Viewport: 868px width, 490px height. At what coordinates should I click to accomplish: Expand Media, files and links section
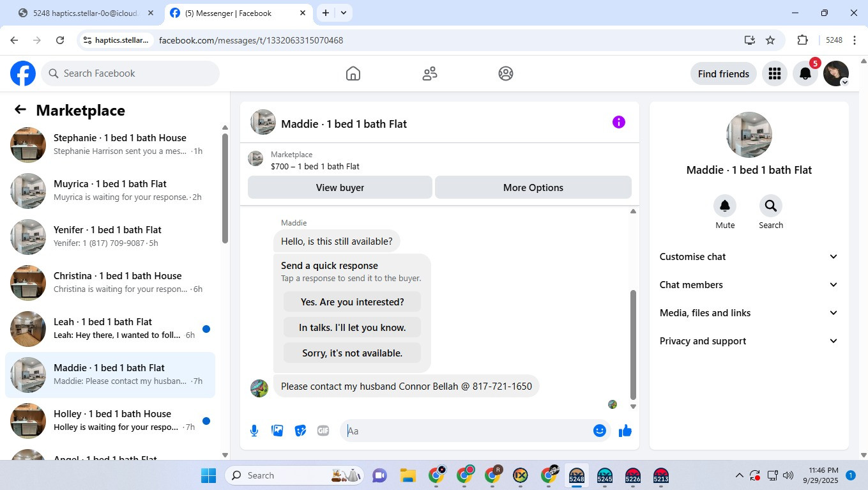[749, 313]
